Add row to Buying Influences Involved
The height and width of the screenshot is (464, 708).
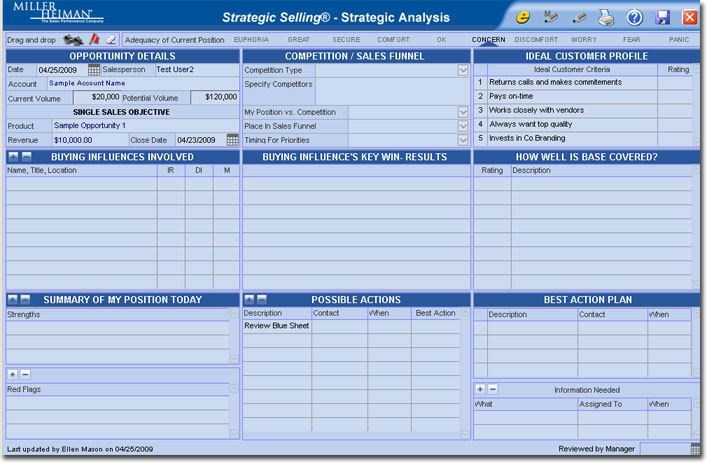point(13,157)
